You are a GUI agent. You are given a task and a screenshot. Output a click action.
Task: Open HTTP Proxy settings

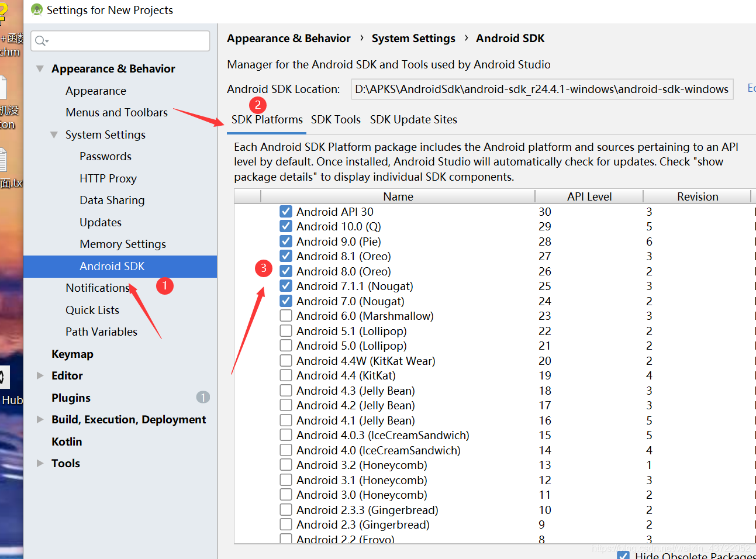pyautogui.click(x=108, y=178)
